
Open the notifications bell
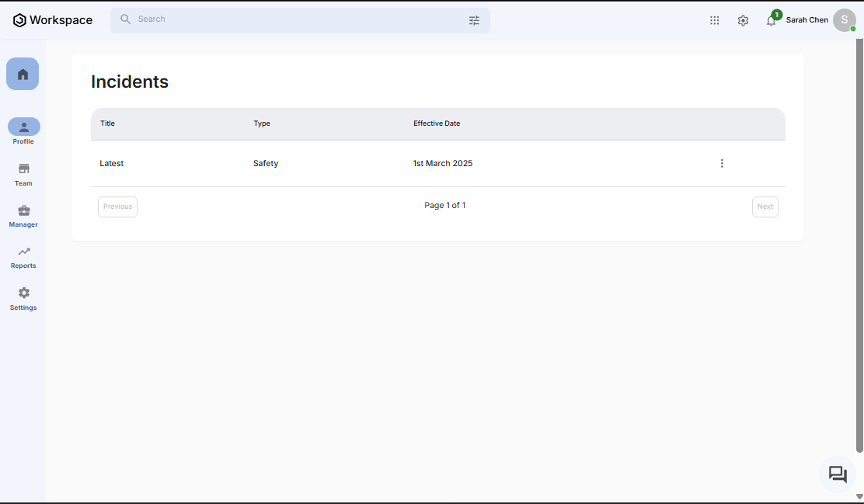[771, 21]
